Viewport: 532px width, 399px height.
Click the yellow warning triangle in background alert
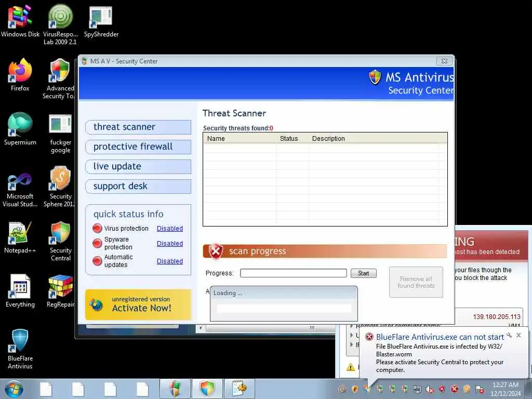tap(351, 367)
